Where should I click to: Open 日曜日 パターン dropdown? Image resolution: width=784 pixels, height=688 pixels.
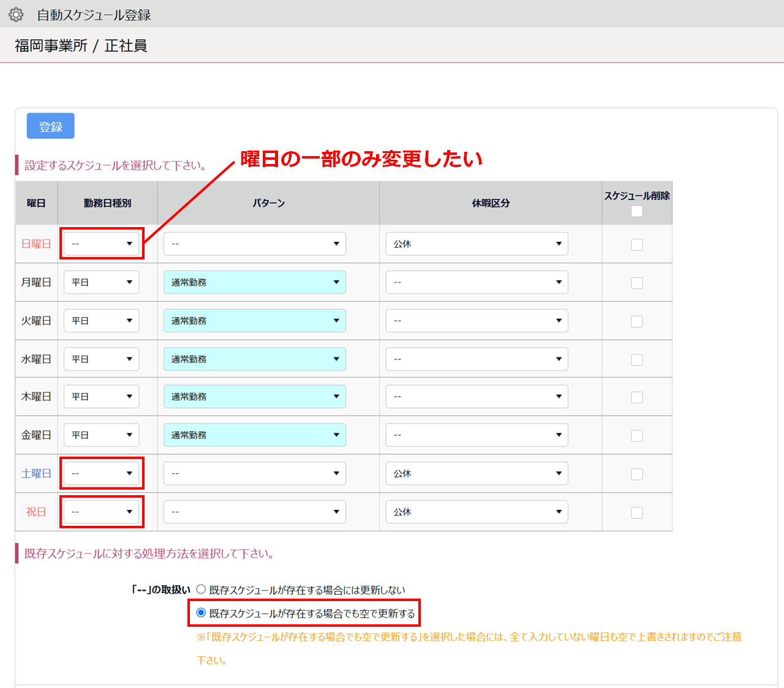click(x=255, y=244)
